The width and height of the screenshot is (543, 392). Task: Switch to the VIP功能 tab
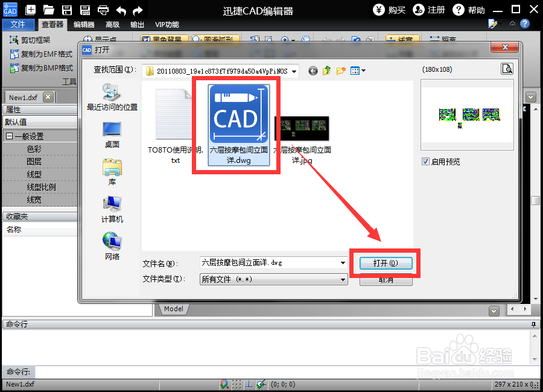coord(167,25)
